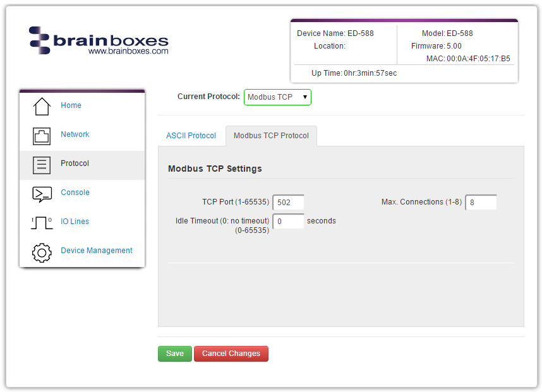Open Console using its terminal icon
Image resolution: width=542 pixels, height=392 pixels.
click(x=42, y=194)
